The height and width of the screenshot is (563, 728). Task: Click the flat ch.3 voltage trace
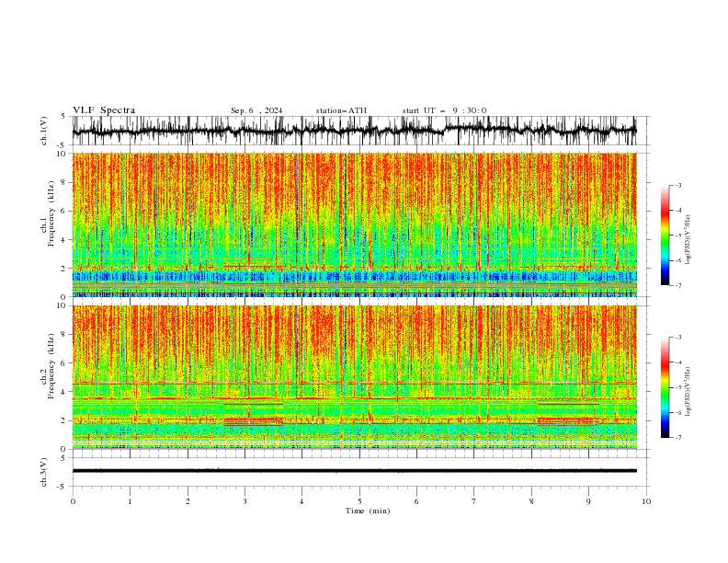pyautogui.click(x=354, y=471)
